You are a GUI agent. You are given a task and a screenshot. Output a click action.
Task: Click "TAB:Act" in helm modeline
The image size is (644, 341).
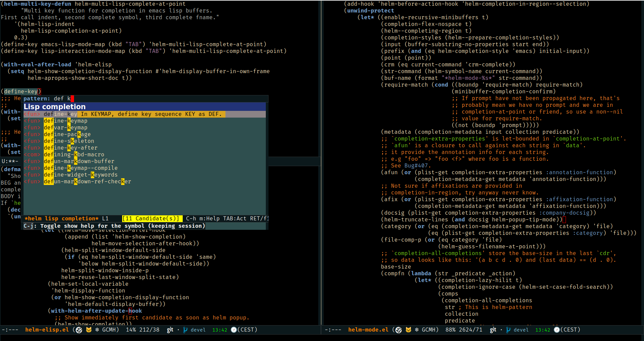coord(235,219)
